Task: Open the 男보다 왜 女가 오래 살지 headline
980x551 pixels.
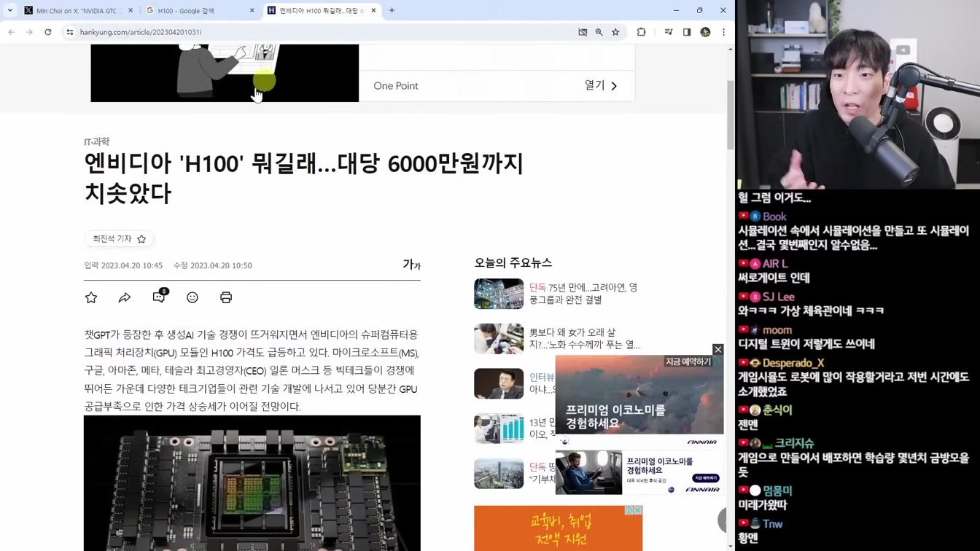Action: pyautogui.click(x=585, y=339)
